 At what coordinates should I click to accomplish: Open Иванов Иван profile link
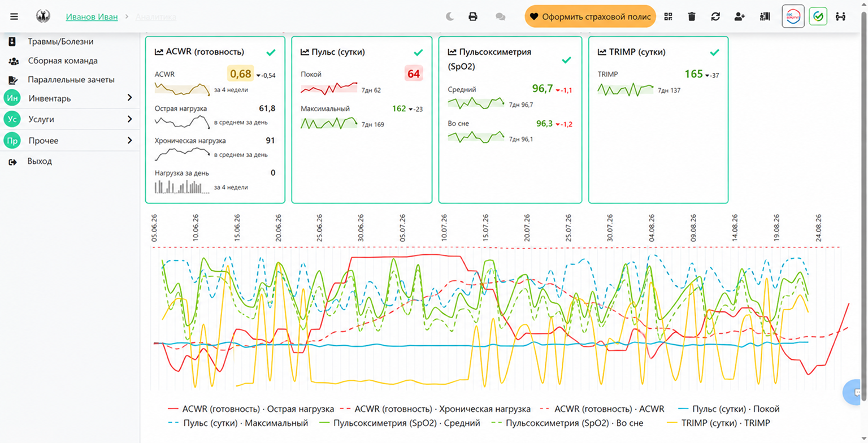coord(92,17)
